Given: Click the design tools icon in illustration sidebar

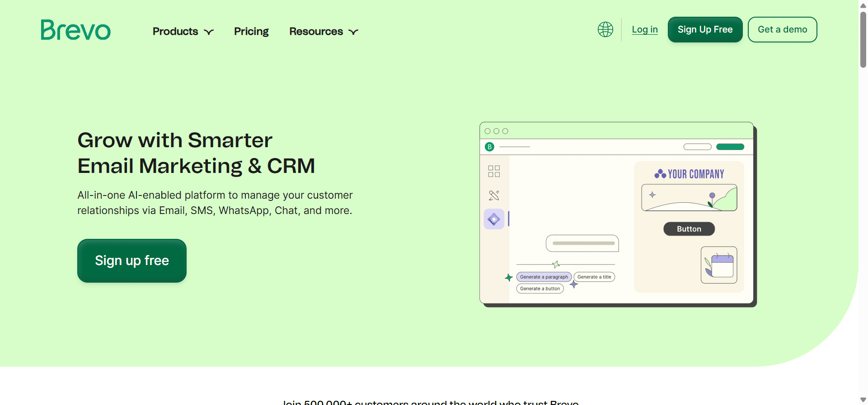Looking at the screenshot, I should (494, 195).
